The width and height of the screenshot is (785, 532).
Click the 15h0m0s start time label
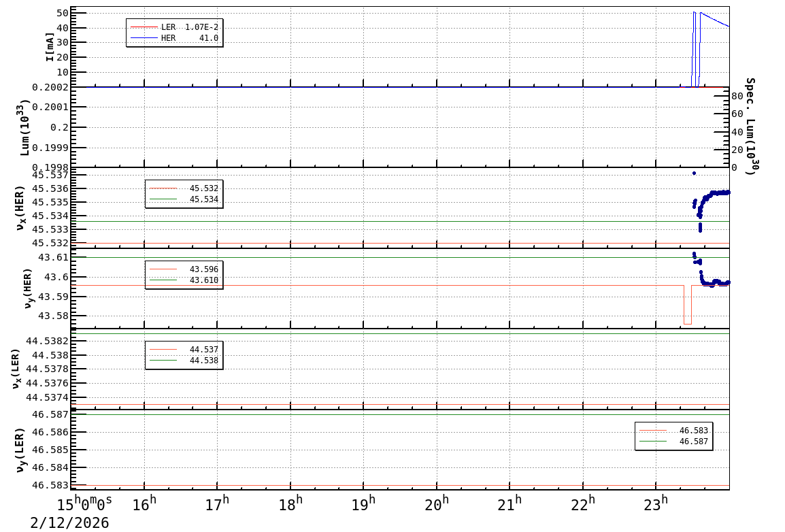point(84,504)
